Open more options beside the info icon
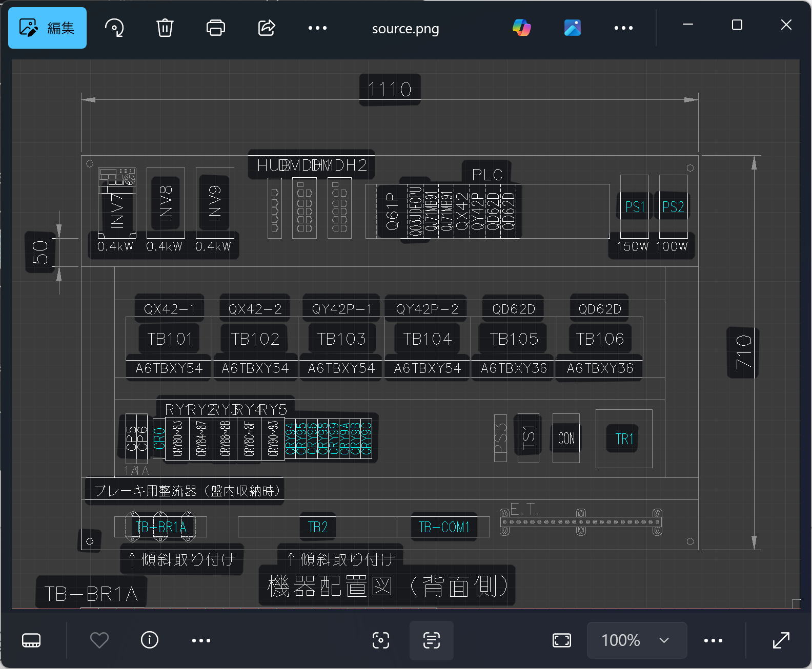This screenshot has height=669, width=812. point(201,640)
